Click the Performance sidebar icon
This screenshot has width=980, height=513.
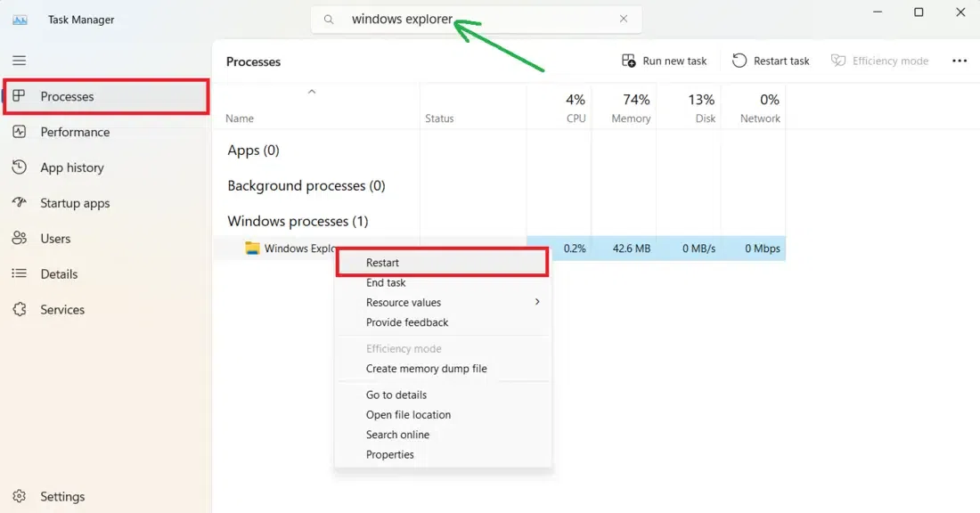20,131
